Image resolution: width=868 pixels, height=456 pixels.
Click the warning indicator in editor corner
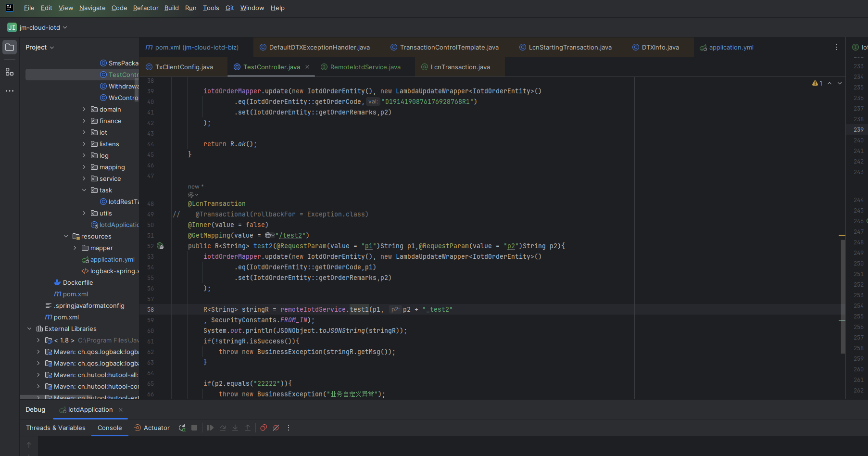point(817,83)
